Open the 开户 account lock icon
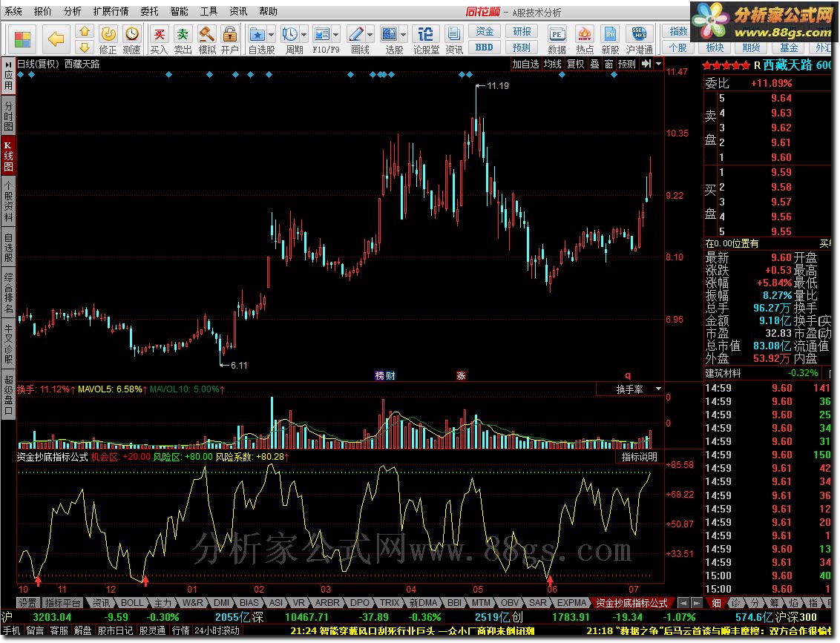The width and height of the screenshot is (840, 643). pyautogui.click(x=230, y=39)
